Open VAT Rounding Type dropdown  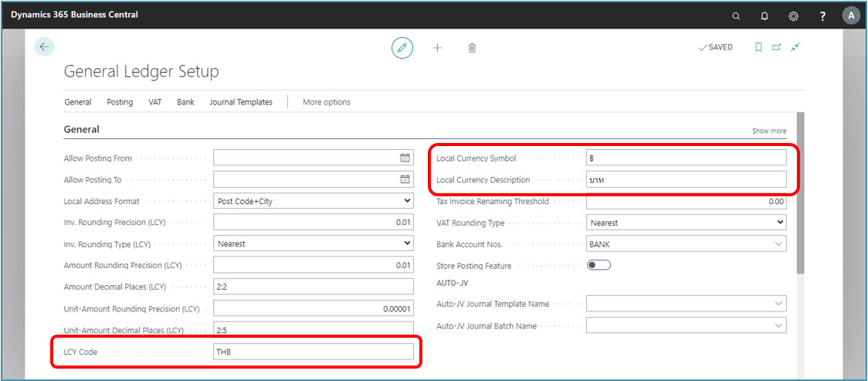click(x=687, y=223)
